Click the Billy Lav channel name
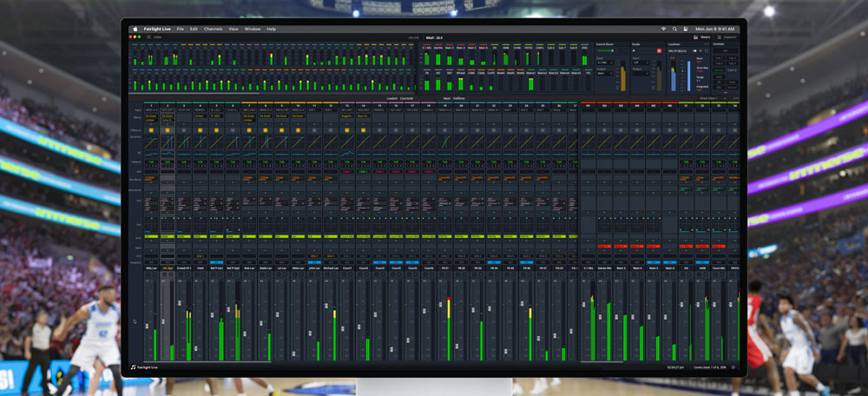 tap(150, 268)
